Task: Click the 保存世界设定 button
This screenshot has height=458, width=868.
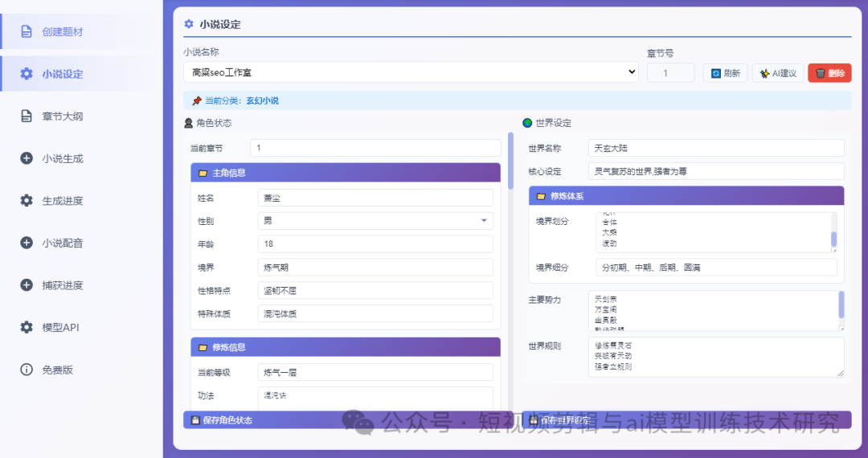Action: tap(686, 419)
